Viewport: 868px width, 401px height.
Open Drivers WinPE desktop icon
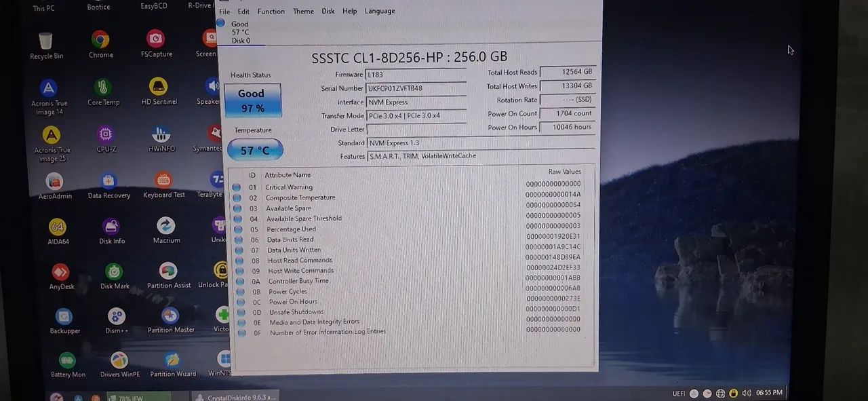click(x=119, y=364)
